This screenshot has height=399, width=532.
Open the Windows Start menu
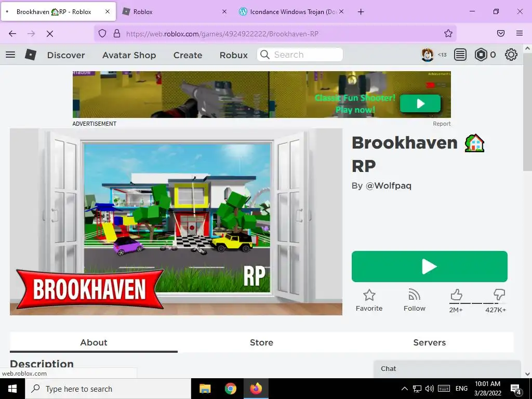pos(12,389)
